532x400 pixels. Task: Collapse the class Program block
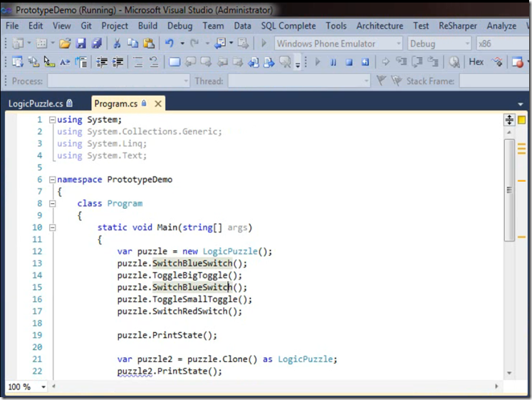(52, 204)
